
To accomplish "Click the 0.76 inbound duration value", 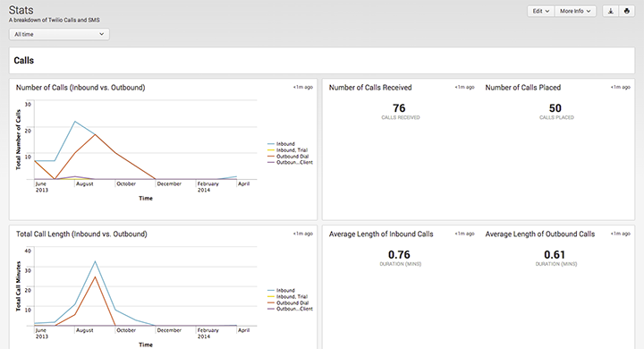I will click(399, 255).
